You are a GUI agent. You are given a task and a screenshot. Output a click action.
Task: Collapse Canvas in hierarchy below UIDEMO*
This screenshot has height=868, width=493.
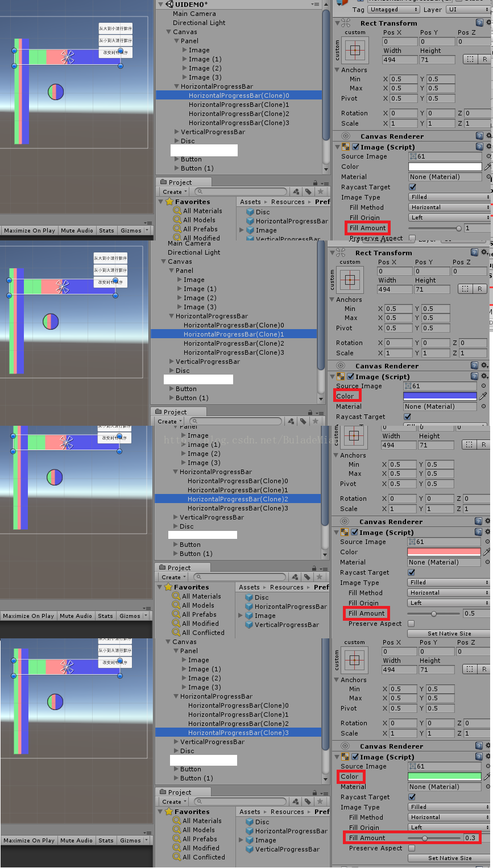point(169,32)
